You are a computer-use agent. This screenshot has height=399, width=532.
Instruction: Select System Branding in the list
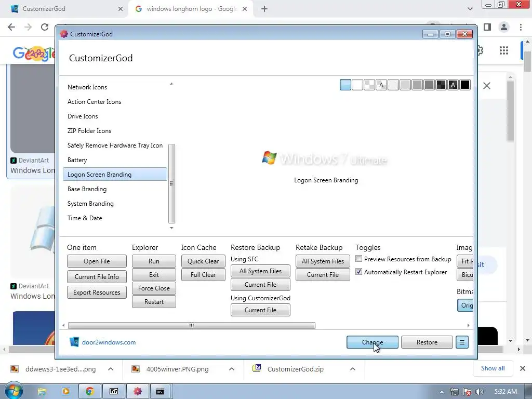click(x=115, y=204)
